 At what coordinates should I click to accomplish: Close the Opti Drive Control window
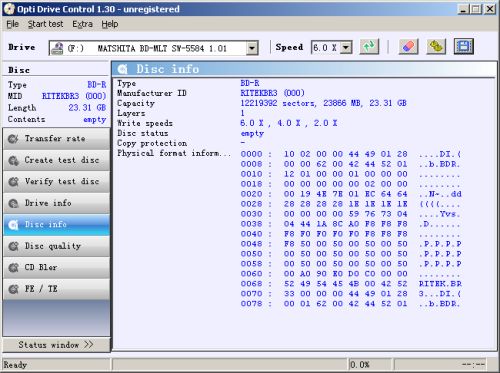490,9
